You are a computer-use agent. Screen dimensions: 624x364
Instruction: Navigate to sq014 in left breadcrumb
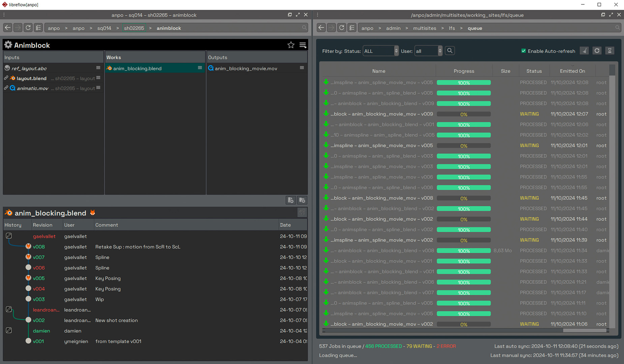(104, 28)
